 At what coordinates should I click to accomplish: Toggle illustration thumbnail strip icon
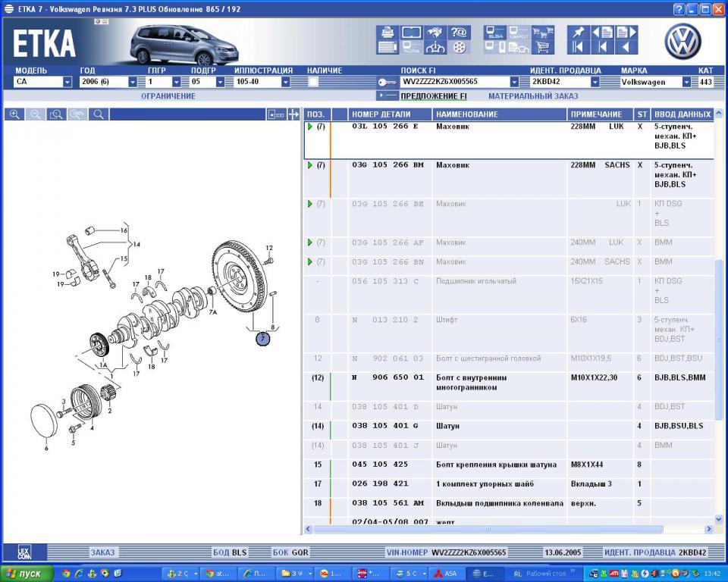point(276,114)
